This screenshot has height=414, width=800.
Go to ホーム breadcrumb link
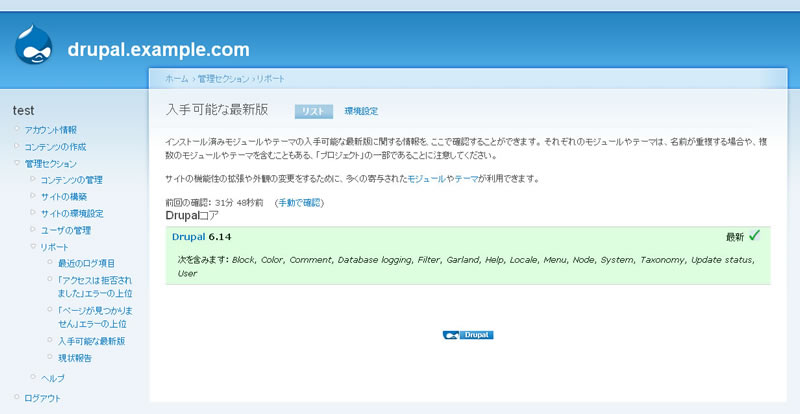pyautogui.click(x=177, y=79)
